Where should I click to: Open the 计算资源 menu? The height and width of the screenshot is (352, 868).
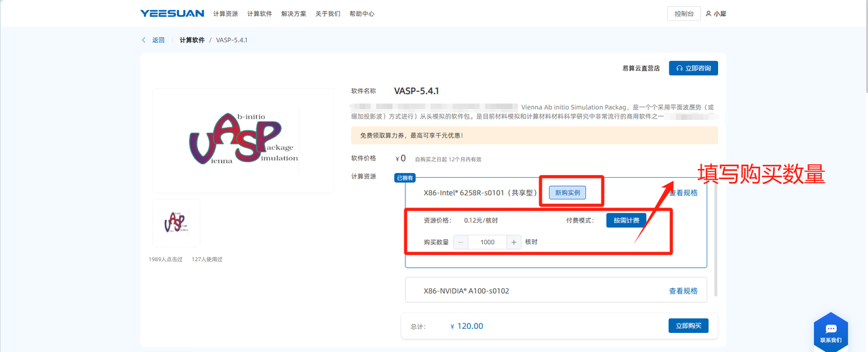(225, 14)
